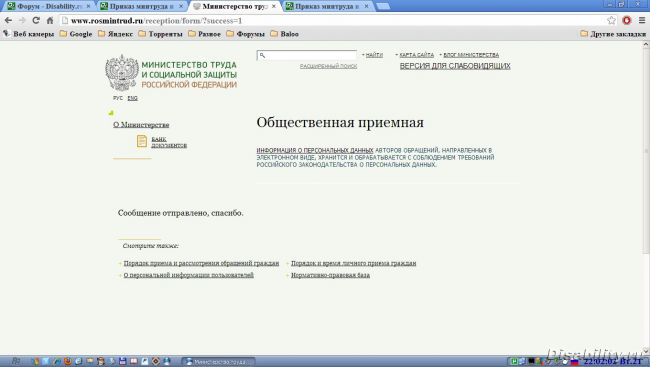Click the 'Общественная приемная' heading
The height and width of the screenshot is (367, 650).
(x=340, y=122)
